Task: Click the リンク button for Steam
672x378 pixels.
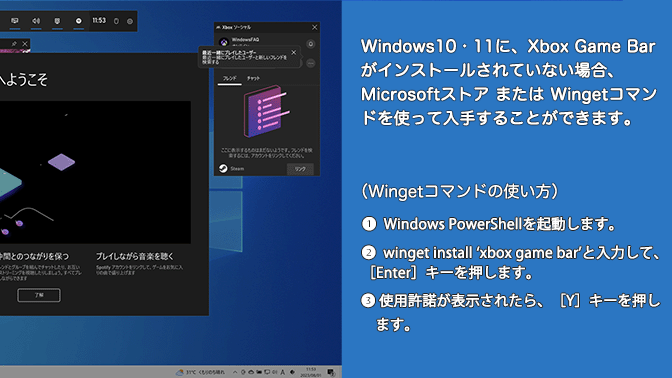Action: coord(300,169)
